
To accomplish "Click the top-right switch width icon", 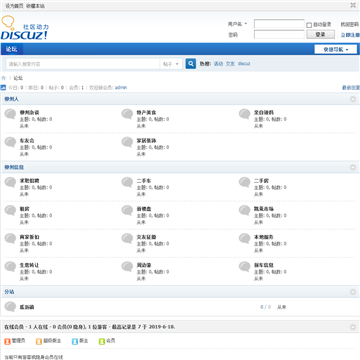I will pos(353,5).
